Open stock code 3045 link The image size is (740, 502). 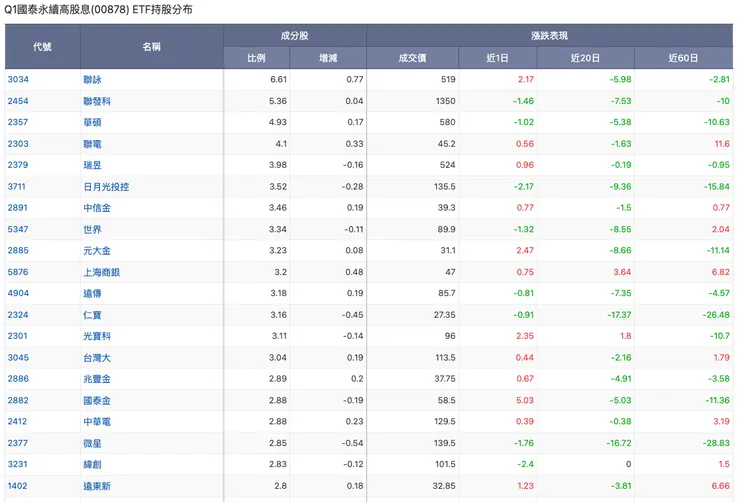(17, 358)
